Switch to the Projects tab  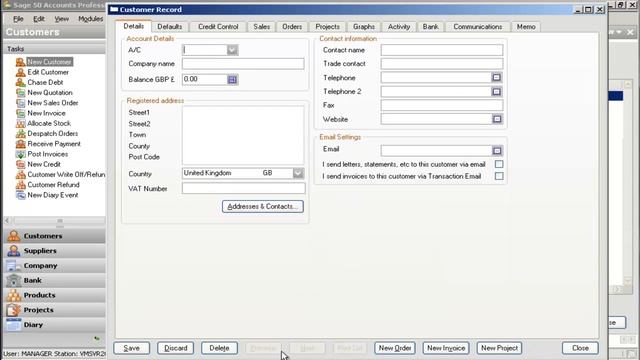point(327,27)
